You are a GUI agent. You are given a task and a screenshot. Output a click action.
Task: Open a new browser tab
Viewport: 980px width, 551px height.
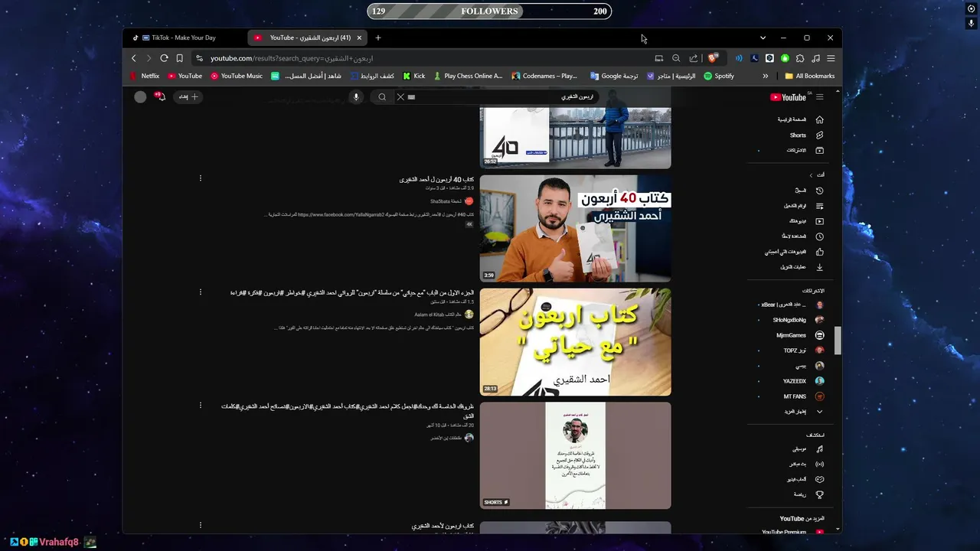378,37
